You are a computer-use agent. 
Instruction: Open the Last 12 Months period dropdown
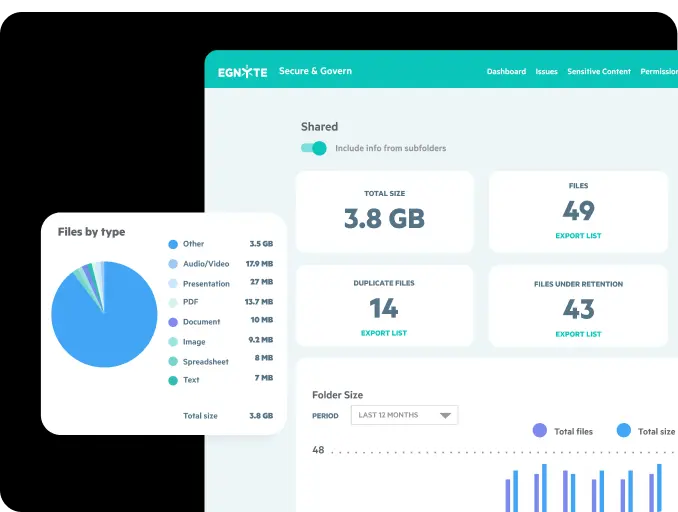point(404,415)
